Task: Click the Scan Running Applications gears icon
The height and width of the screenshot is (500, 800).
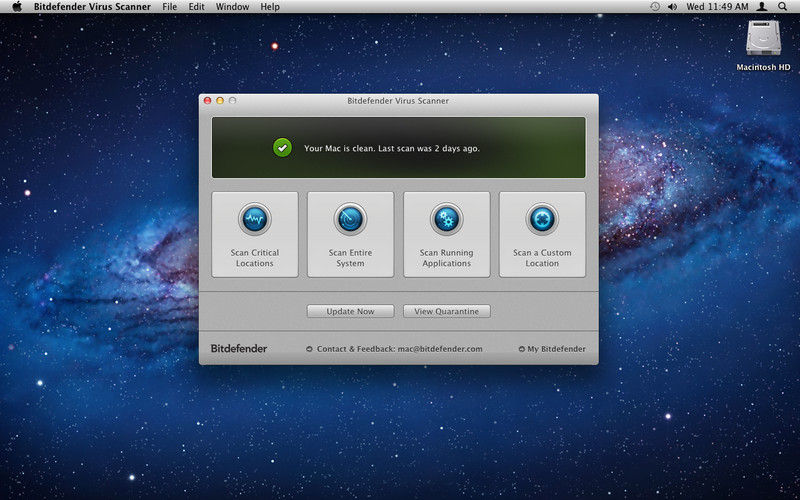Action: pyautogui.click(x=446, y=219)
